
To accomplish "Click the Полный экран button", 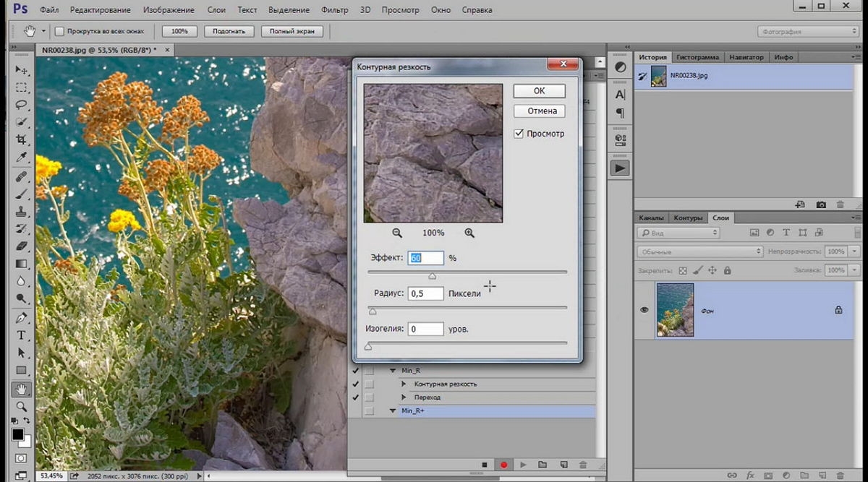I will click(292, 32).
